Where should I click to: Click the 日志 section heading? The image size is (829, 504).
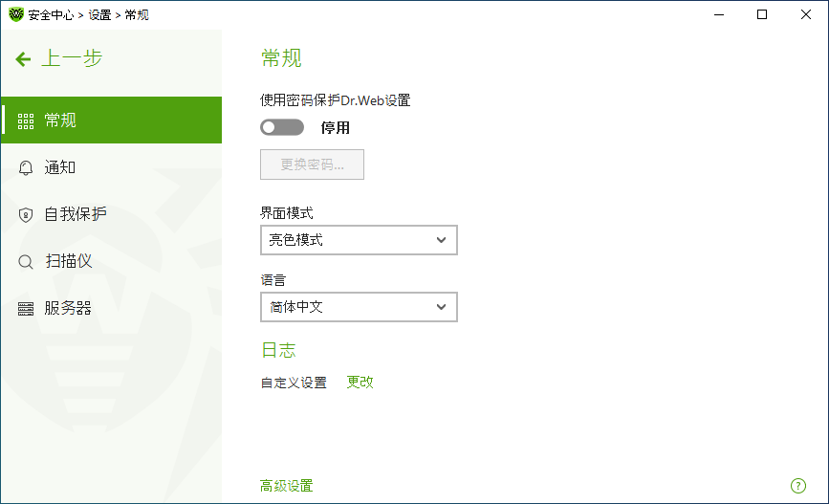[x=278, y=350]
